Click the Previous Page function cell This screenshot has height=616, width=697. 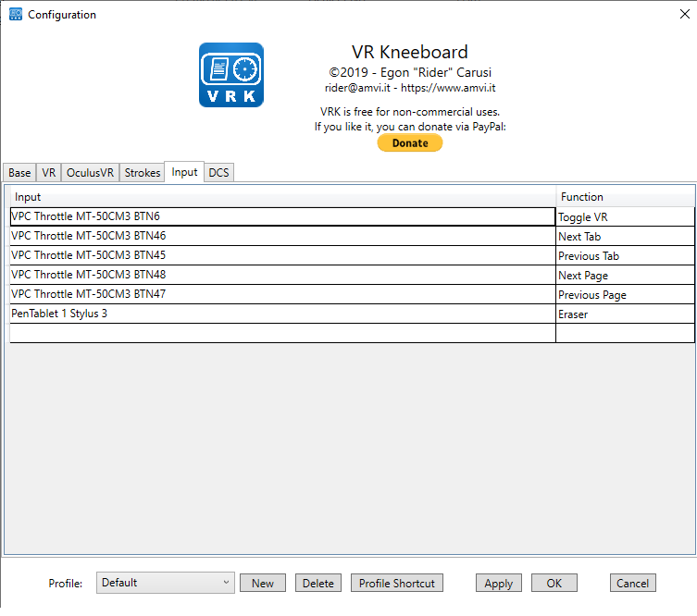tap(625, 295)
